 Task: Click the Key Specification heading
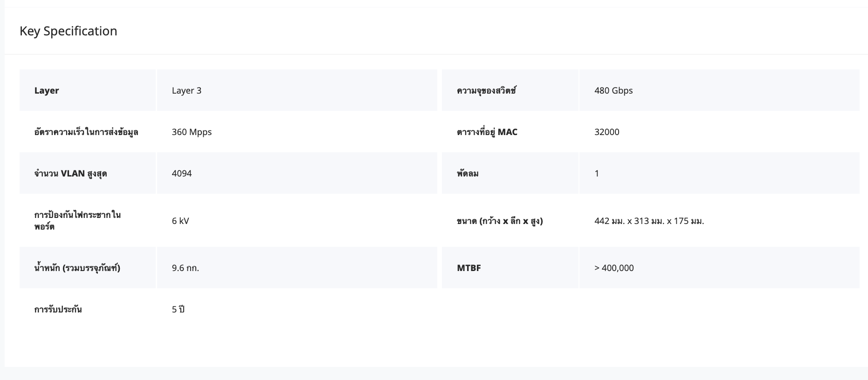tap(68, 31)
